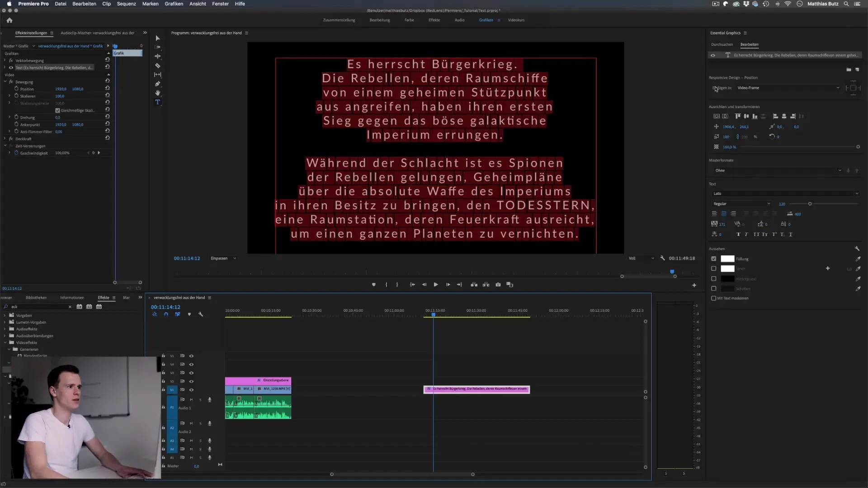Viewport: 868px width, 488px height.
Task: Expand the Vektorbewegung effect
Action: 5,61
